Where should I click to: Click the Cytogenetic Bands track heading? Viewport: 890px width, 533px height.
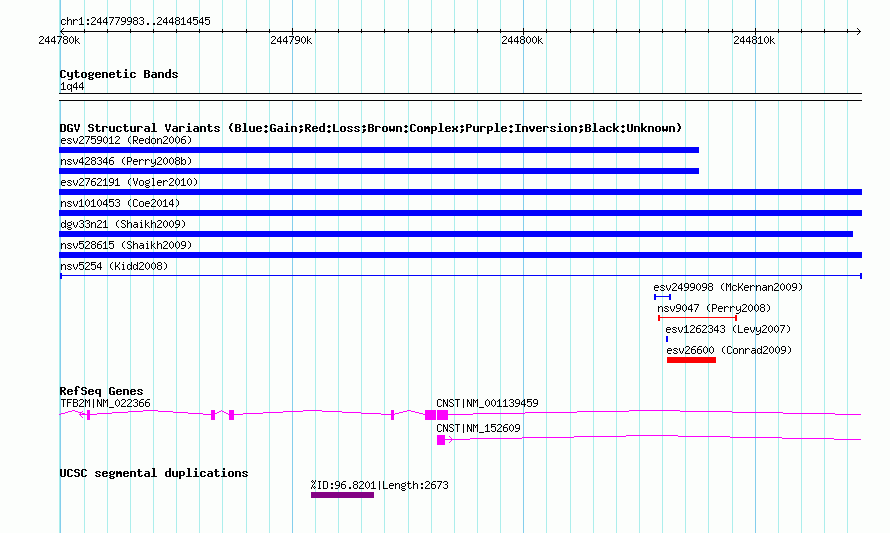119,74
